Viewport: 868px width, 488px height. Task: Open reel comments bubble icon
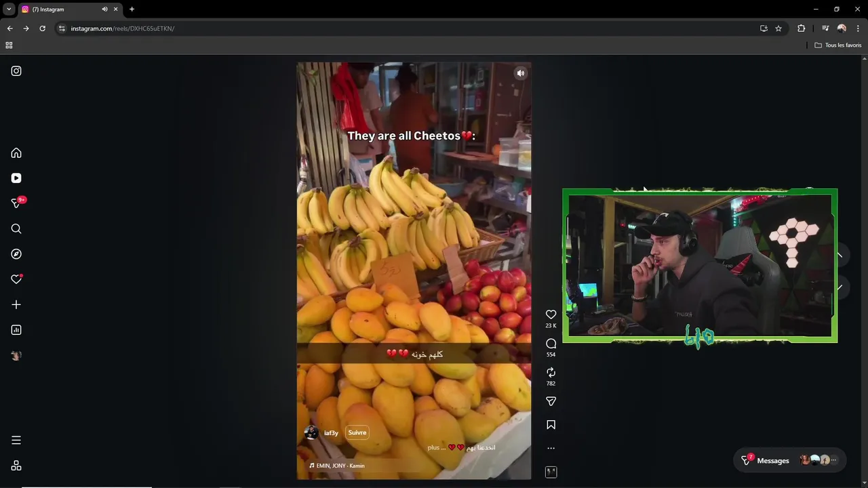tap(551, 344)
